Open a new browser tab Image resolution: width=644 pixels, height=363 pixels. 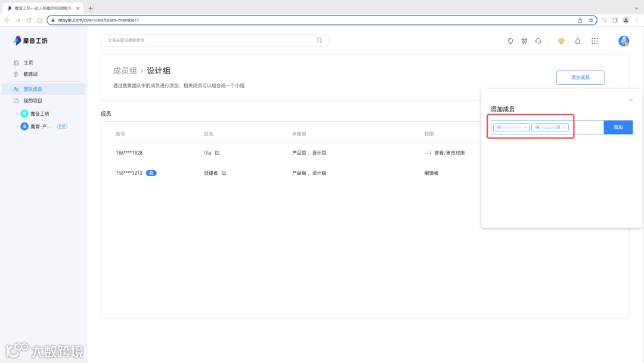pyautogui.click(x=91, y=8)
